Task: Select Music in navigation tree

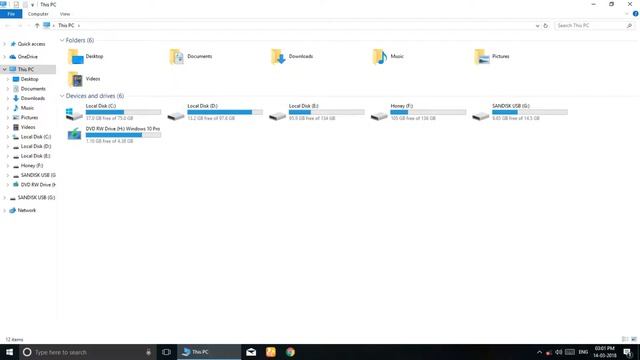Action: tap(27, 108)
